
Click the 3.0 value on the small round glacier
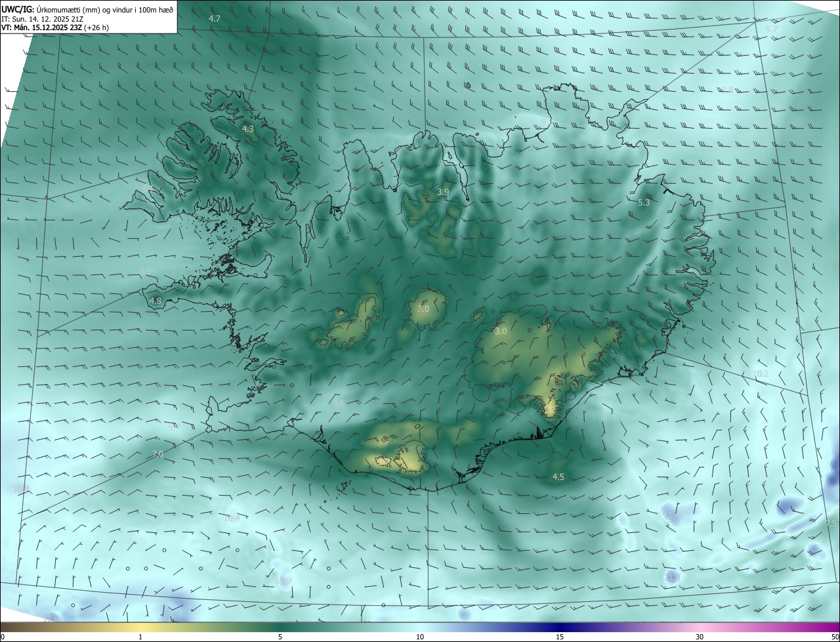(x=423, y=309)
